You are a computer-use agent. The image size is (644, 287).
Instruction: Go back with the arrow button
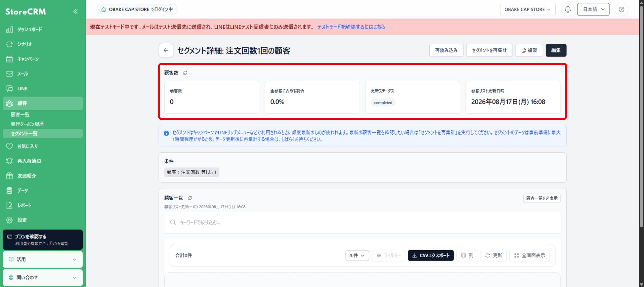166,50
